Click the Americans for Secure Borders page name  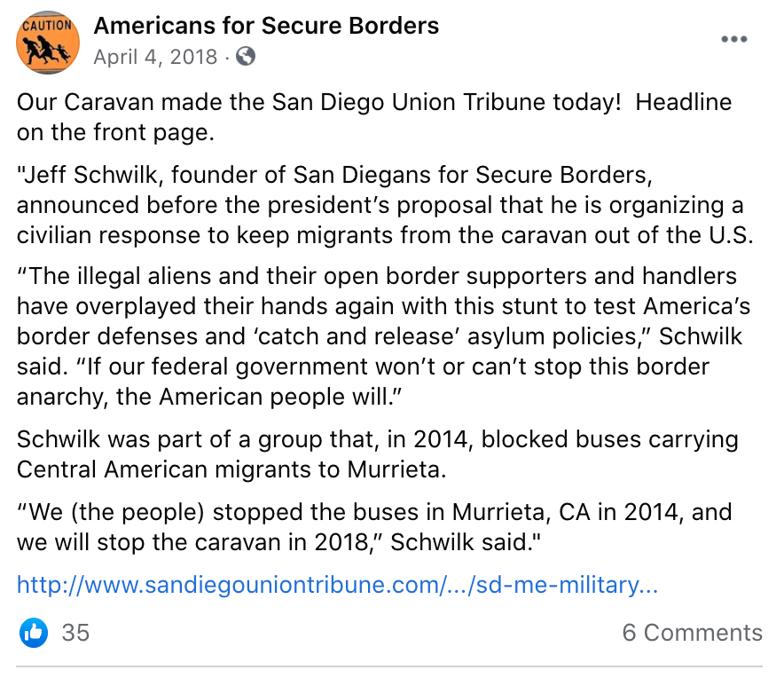click(x=266, y=26)
